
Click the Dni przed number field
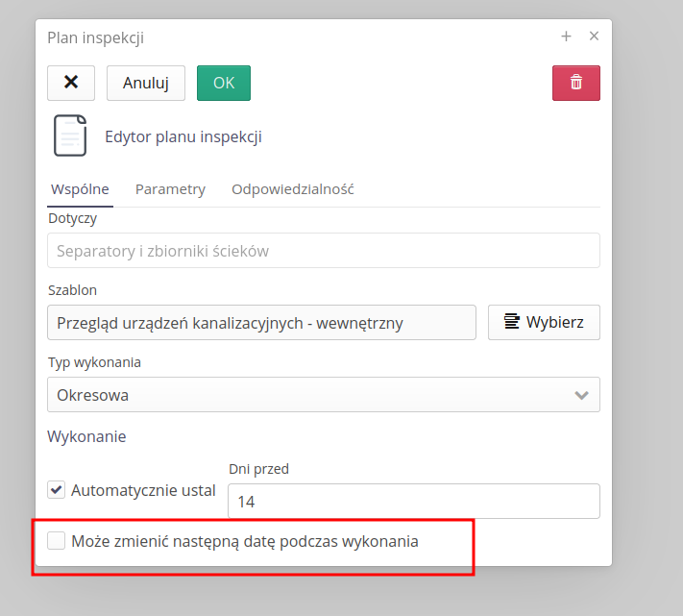(413, 502)
